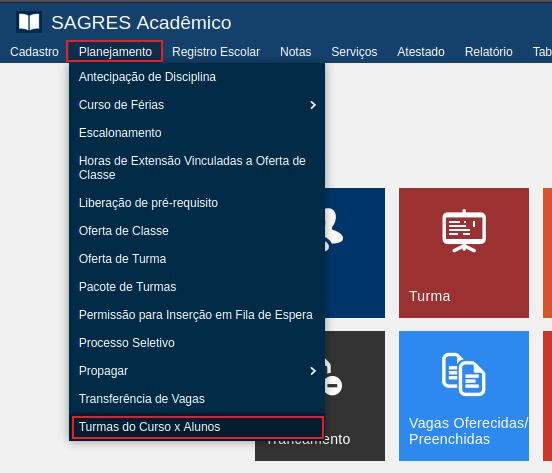Open the Cadastro menu
The height and width of the screenshot is (473, 552).
(x=34, y=52)
